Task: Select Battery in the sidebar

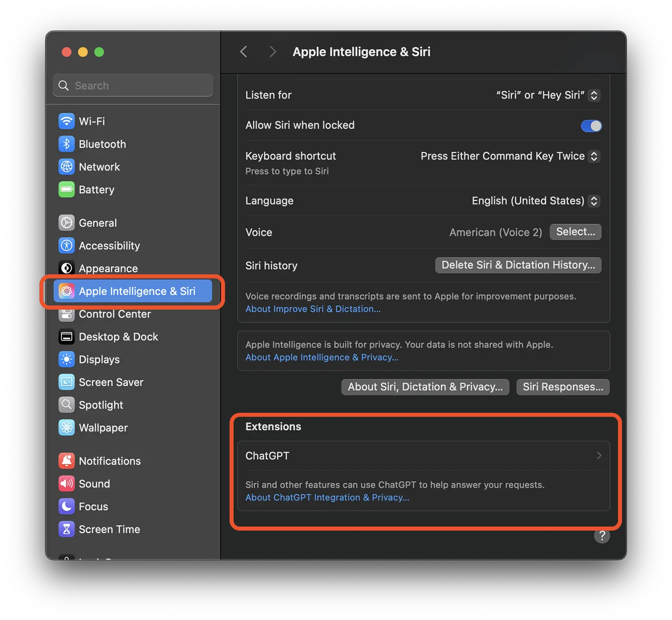Action: [x=133, y=190]
